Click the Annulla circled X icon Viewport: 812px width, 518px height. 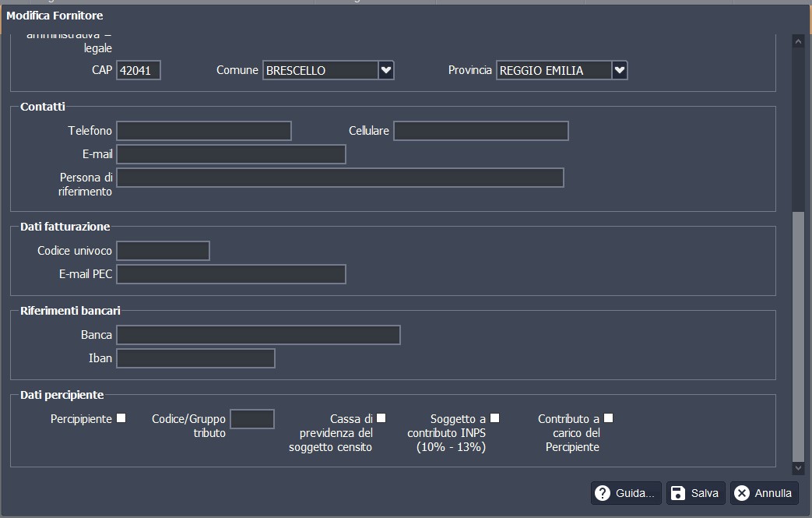pyautogui.click(x=742, y=493)
